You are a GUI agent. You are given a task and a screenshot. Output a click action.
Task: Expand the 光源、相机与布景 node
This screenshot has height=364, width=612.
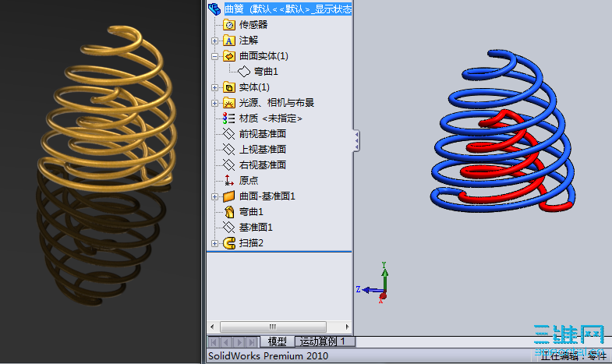pos(214,103)
